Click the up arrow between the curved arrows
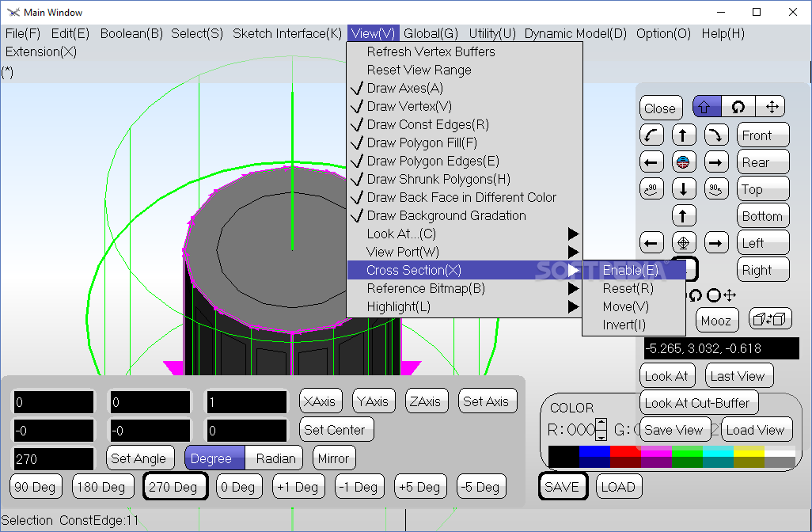This screenshot has width=812, height=532. [x=684, y=135]
